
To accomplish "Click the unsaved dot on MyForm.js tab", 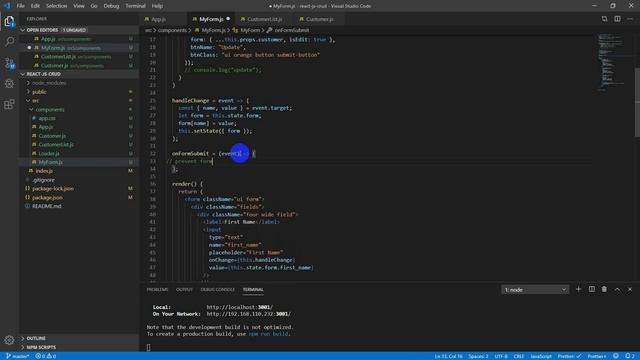I will click(x=228, y=19).
